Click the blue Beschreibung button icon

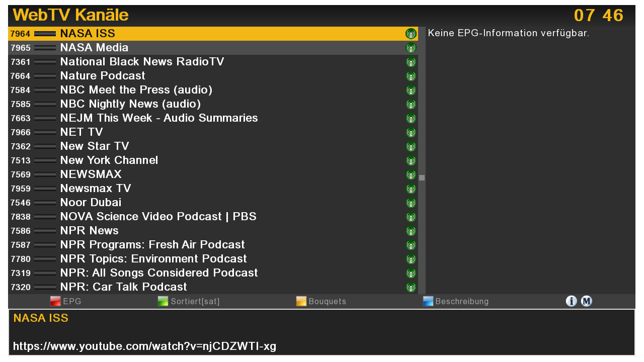(428, 301)
